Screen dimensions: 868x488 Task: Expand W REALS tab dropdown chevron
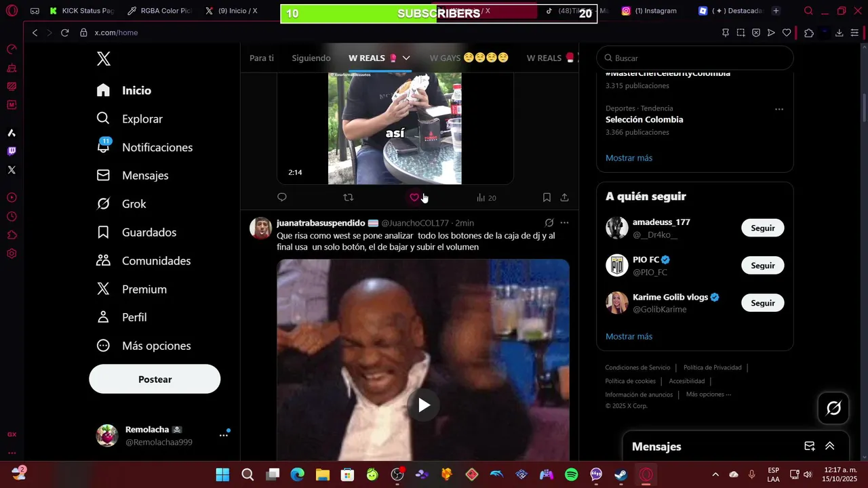[406, 58]
